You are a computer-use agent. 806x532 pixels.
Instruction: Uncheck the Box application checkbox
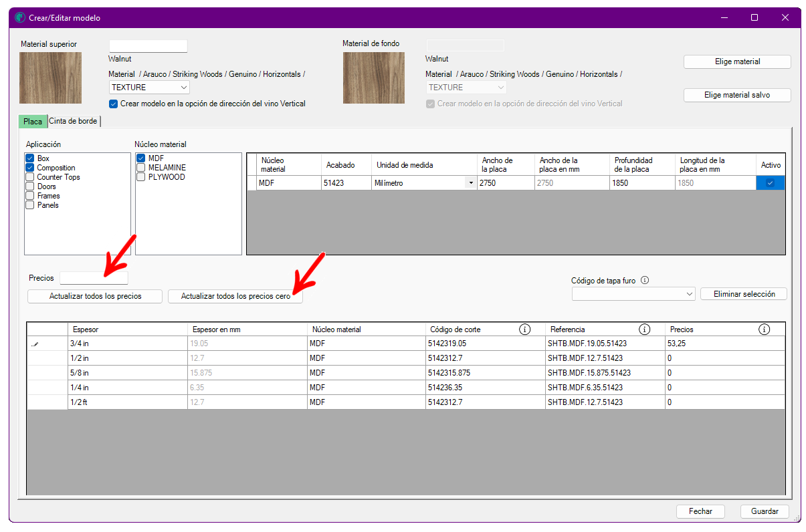pyautogui.click(x=30, y=158)
